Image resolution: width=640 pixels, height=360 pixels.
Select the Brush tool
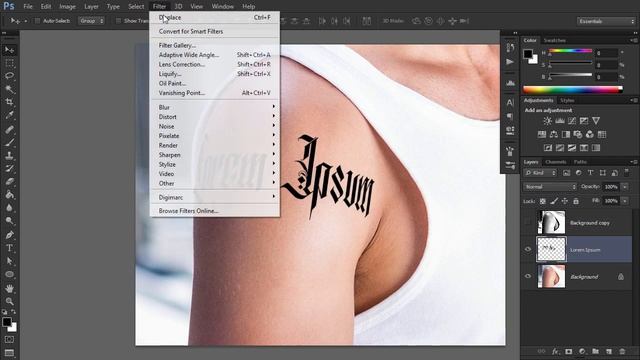[9, 142]
